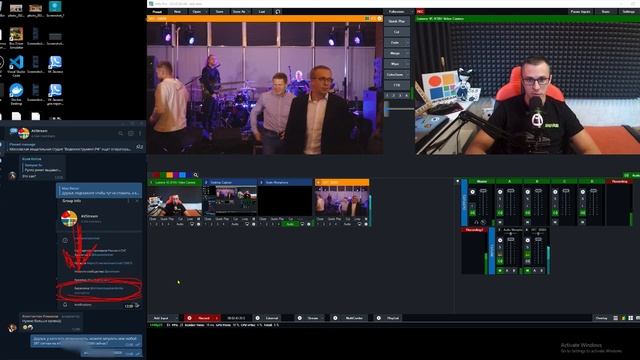Toggle Loop on the camera input tile
Screen dimensions: 640x360
pyautogui.click(x=190, y=219)
